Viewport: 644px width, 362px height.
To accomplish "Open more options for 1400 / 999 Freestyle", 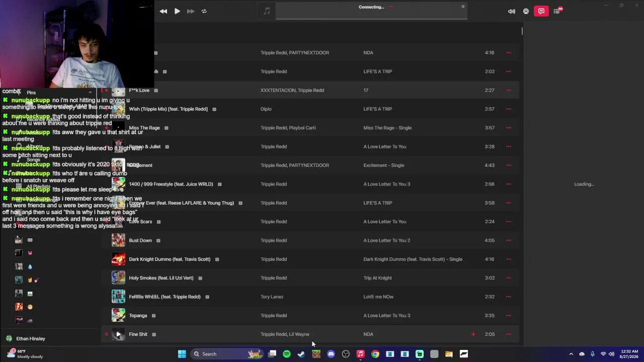I will pyautogui.click(x=509, y=184).
